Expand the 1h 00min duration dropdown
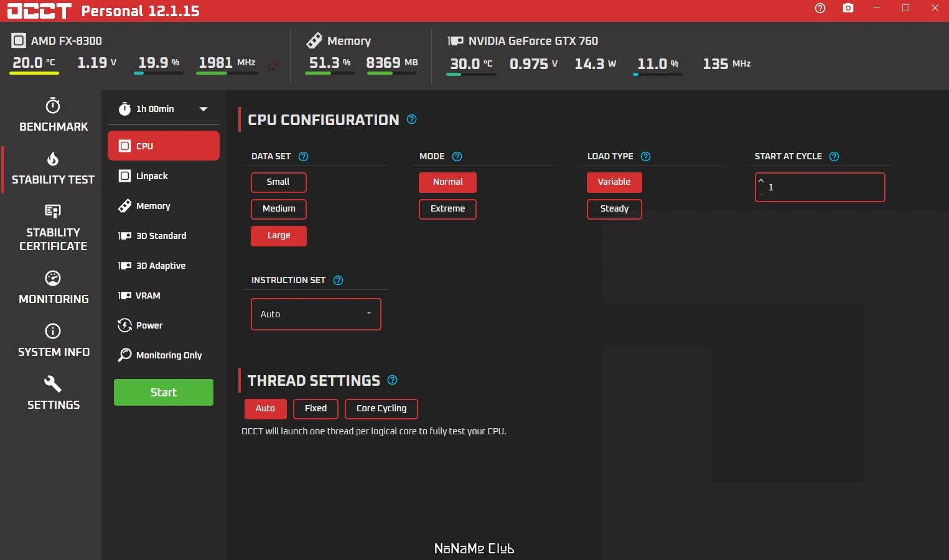This screenshot has height=560, width=949. coord(203,109)
